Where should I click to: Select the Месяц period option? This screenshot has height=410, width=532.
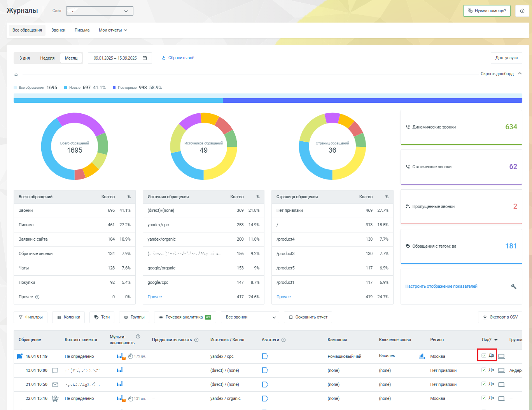[71, 58]
